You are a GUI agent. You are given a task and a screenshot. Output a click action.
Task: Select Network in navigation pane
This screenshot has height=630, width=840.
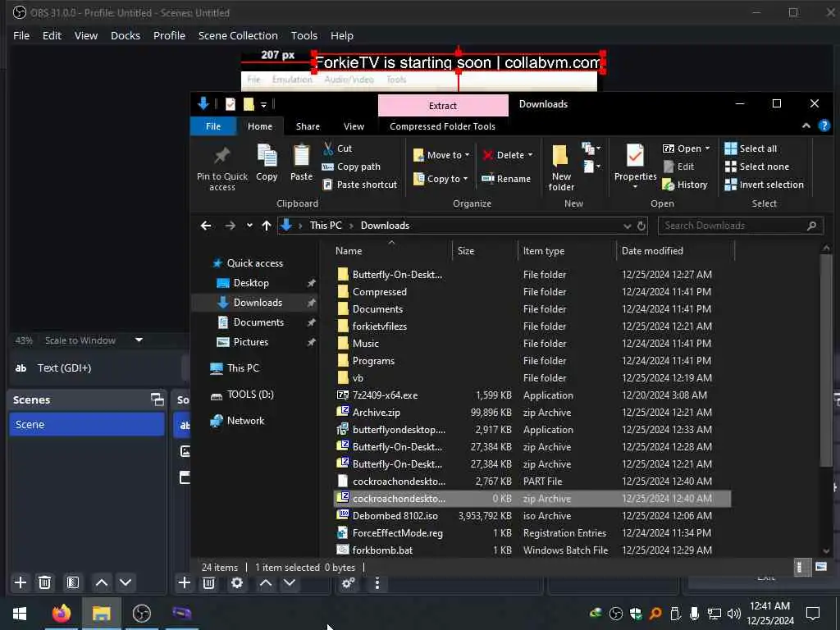coord(245,421)
